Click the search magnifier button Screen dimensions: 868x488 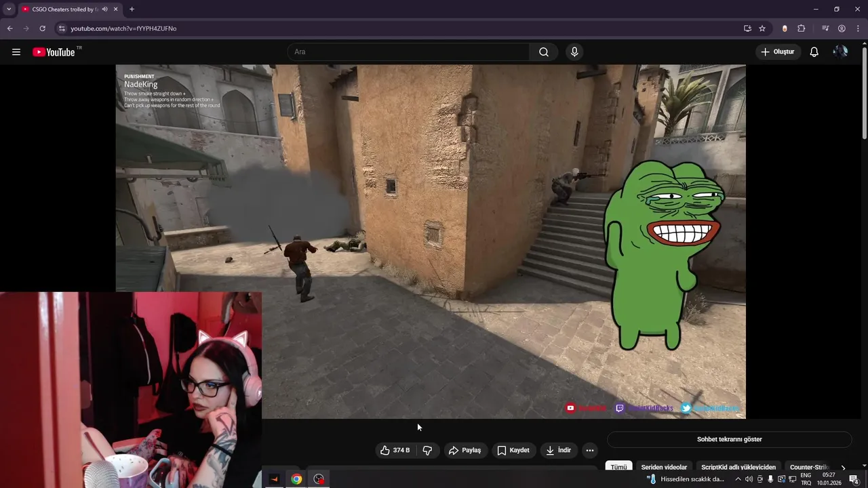pos(544,52)
